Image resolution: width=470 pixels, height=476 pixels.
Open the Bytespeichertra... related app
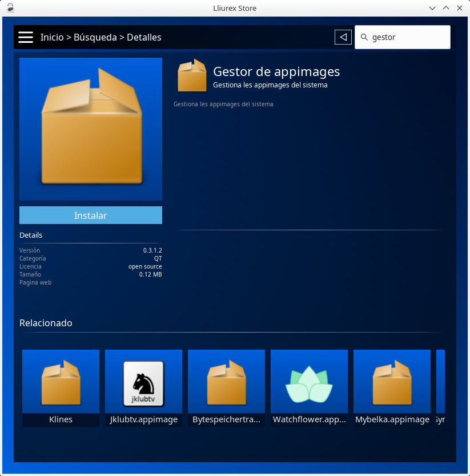pos(226,388)
